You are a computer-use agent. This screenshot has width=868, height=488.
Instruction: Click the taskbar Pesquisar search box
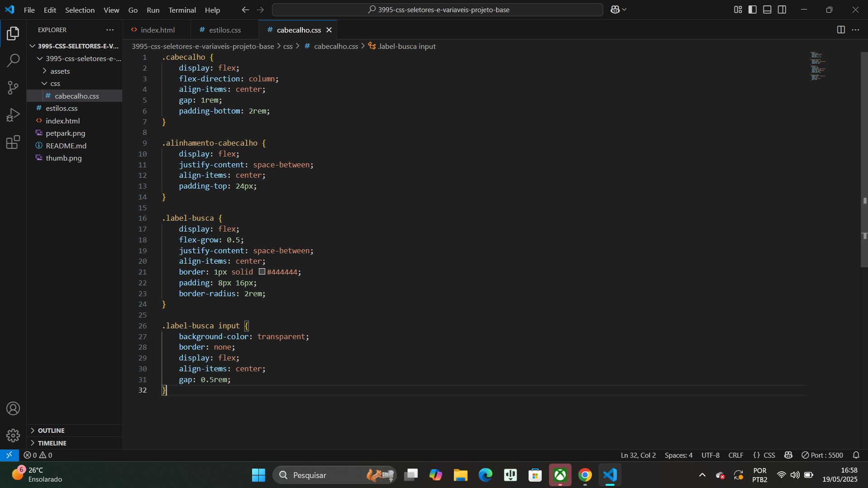point(335,475)
